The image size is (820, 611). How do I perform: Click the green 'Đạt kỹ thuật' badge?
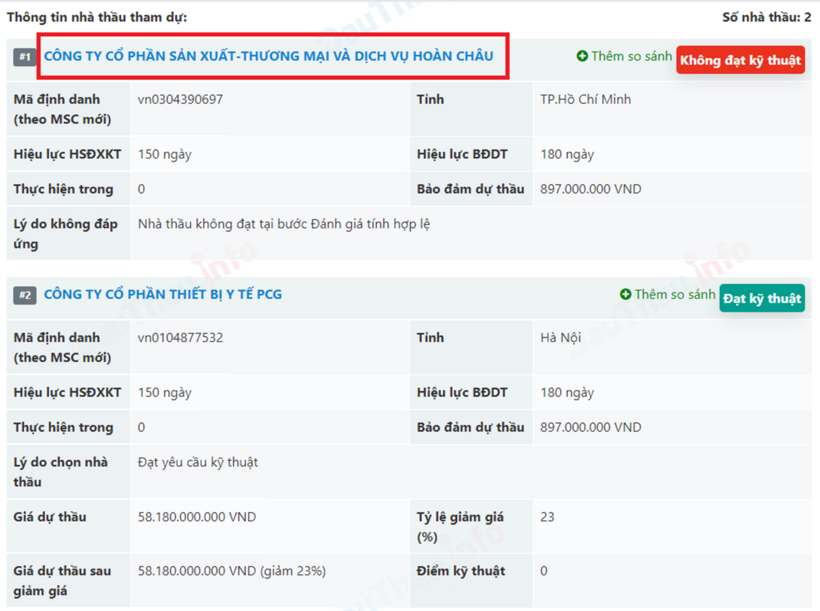click(x=762, y=298)
